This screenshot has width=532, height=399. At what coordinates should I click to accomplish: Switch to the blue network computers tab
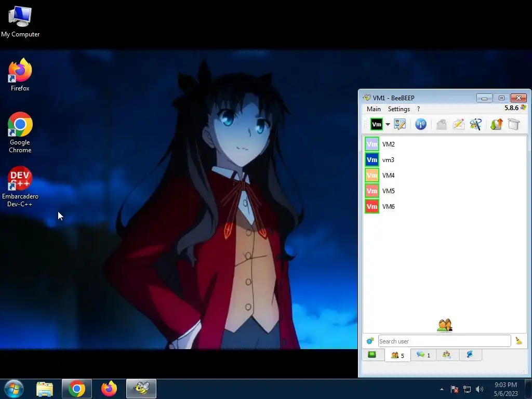[x=470, y=355]
